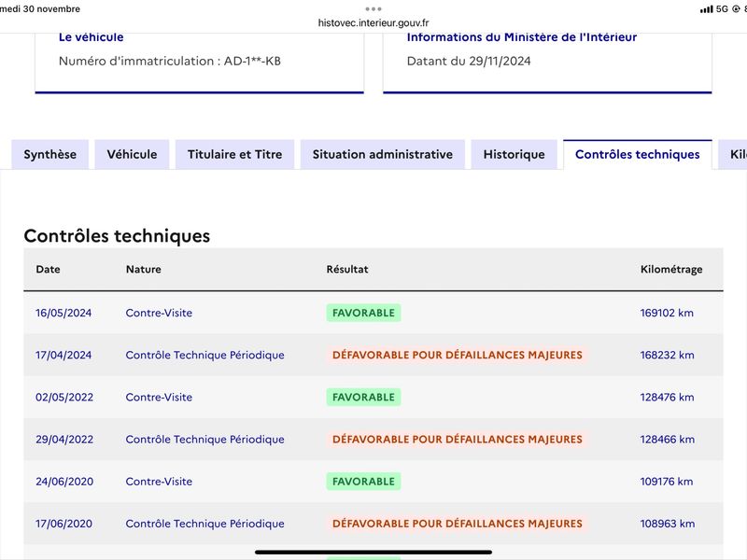Tap the histovec.interieur.gouv.fr address bar
The width and height of the screenshot is (747, 560).
[373, 22]
